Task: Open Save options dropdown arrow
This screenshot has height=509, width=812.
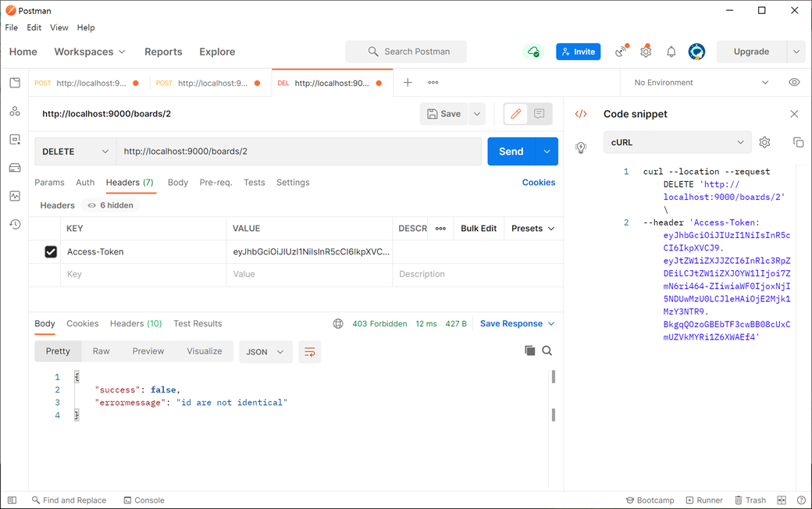Action: (477, 114)
